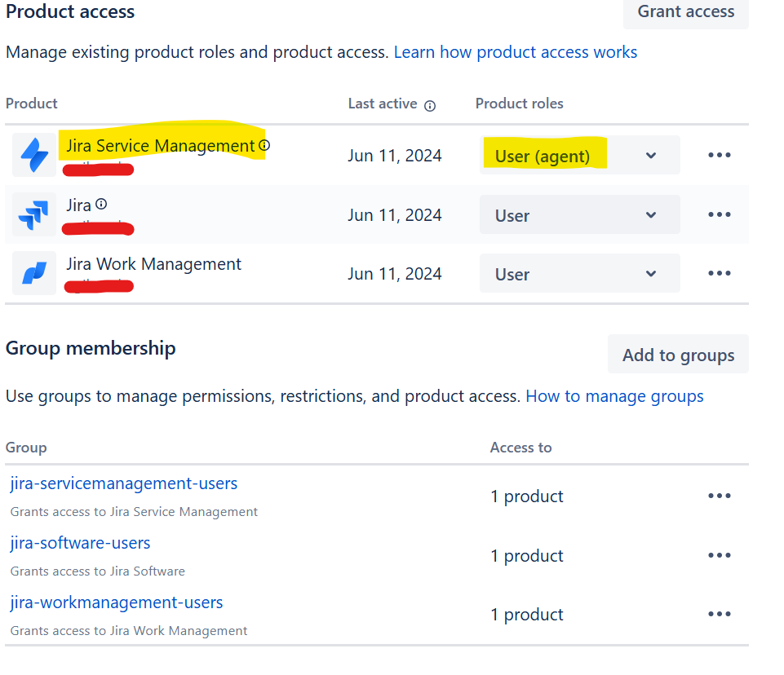The height and width of the screenshot is (675, 784).
Task: Click the info icon next to Last active
Action: coord(431,106)
